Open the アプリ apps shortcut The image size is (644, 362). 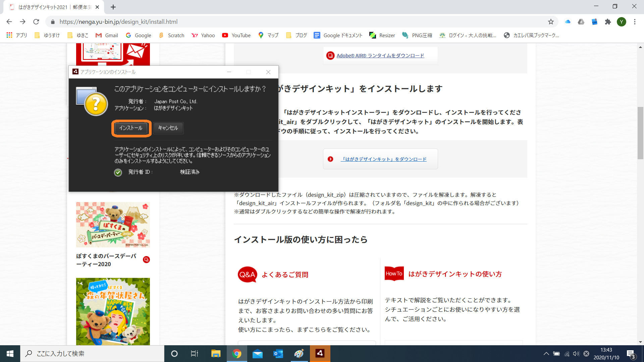17,35
